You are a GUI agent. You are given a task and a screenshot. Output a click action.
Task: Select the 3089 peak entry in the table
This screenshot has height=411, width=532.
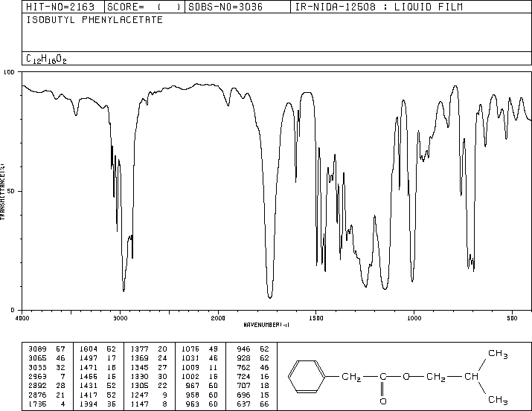(47, 349)
